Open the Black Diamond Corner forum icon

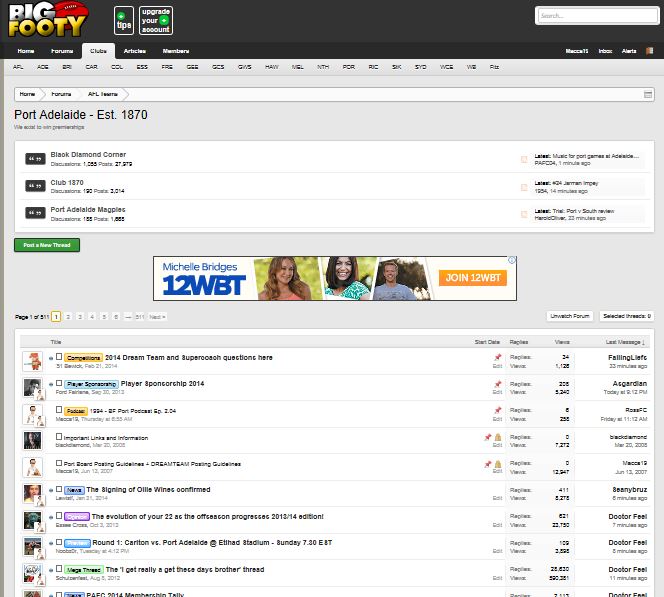click(34, 159)
